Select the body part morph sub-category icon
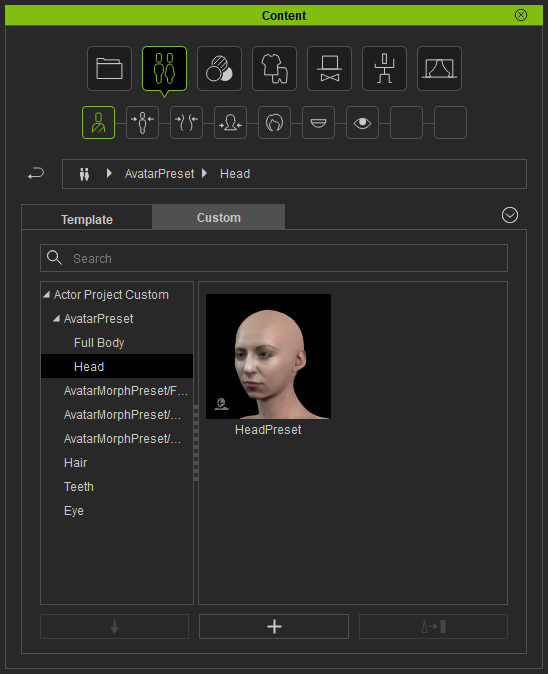The image size is (548, 674). click(x=187, y=123)
